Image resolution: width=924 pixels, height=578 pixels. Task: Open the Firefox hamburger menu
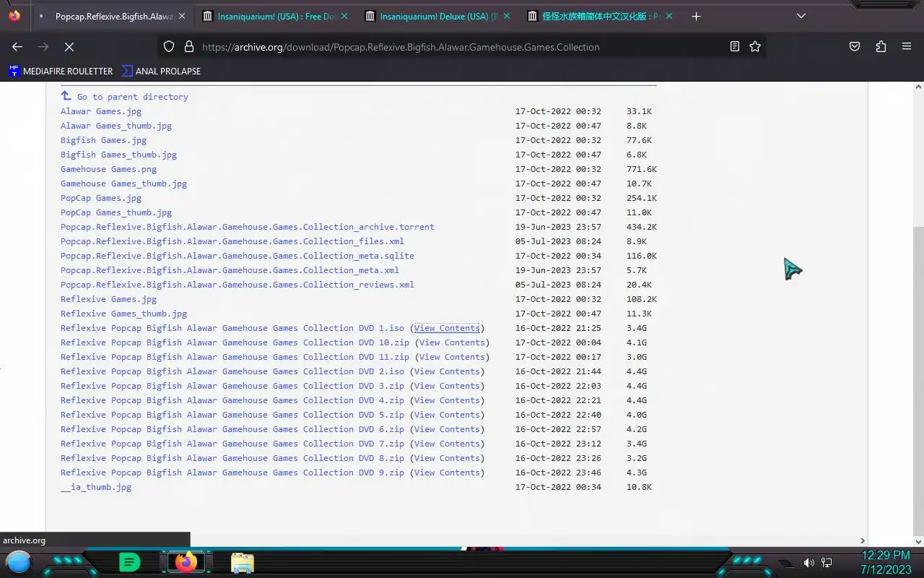tap(907, 46)
